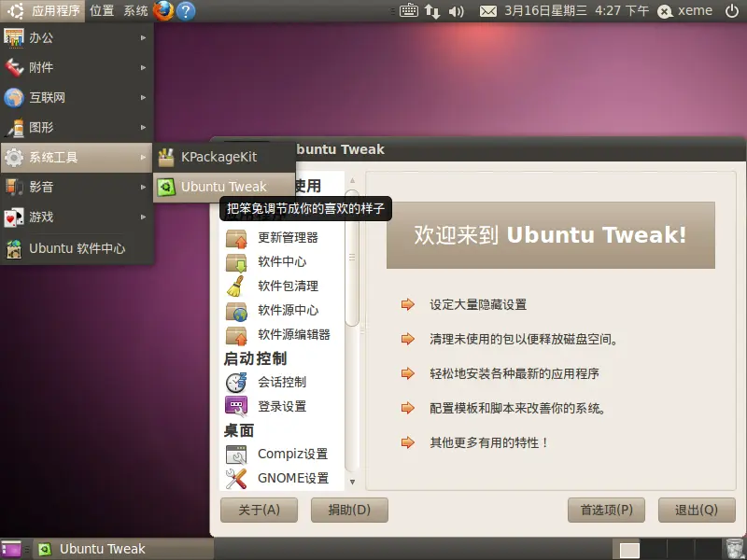Click the 退出(Q) button
The image size is (747, 560).
point(697,510)
